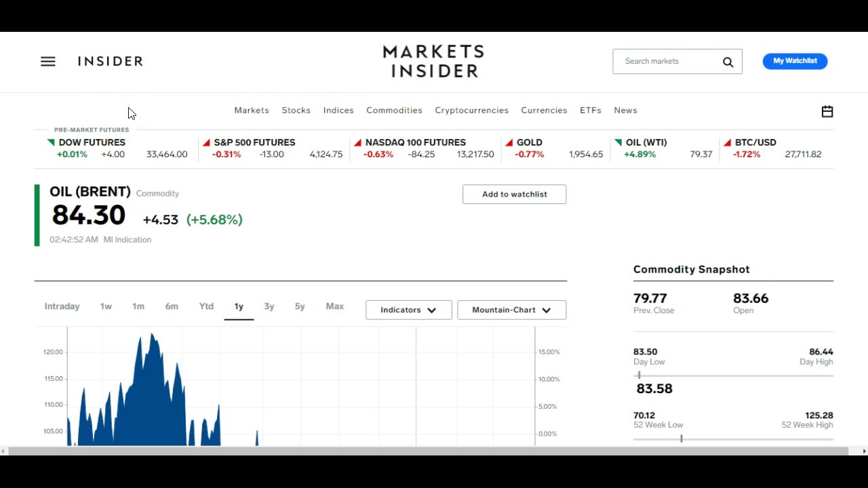Click the 02:42:52 AM MI Indication text
This screenshot has width=868, height=488.
click(100, 239)
